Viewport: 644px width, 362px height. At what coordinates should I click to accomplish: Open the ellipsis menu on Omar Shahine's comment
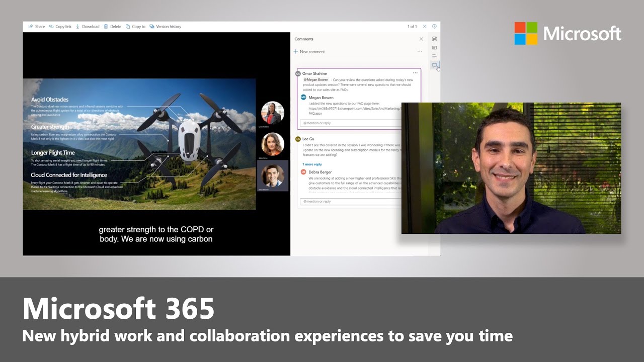(415, 73)
